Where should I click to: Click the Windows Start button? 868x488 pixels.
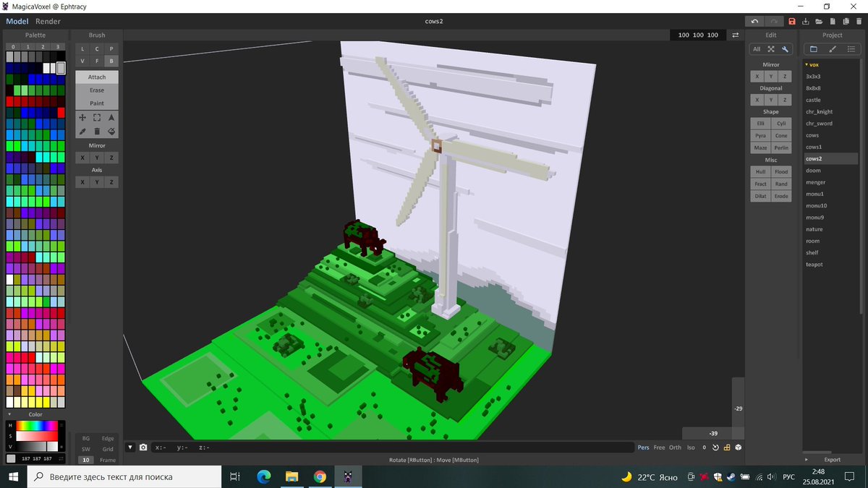tap(14, 476)
